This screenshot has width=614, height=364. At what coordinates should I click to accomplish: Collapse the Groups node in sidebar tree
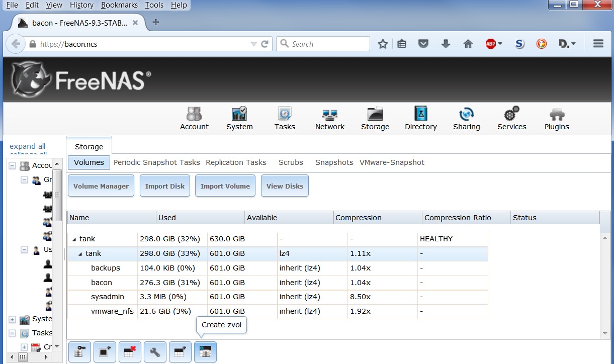coord(24,179)
